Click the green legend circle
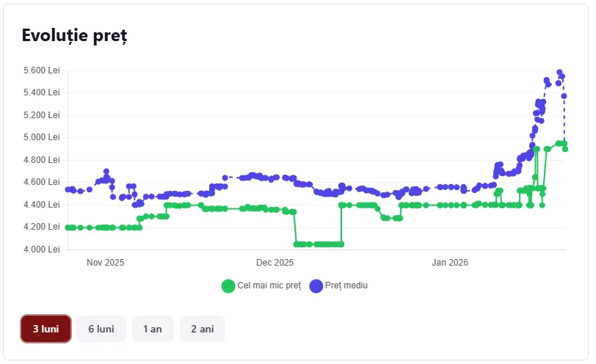596x364 pixels. click(x=228, y=285)
